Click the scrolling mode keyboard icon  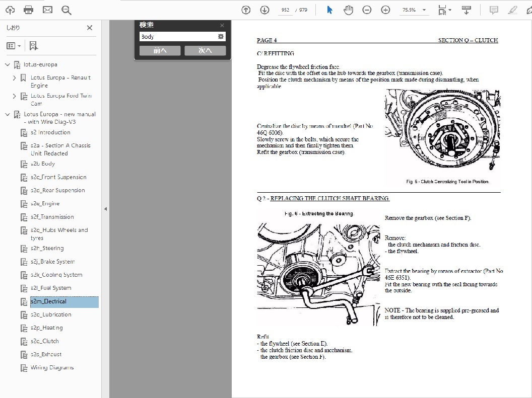(x=467, y=10)
